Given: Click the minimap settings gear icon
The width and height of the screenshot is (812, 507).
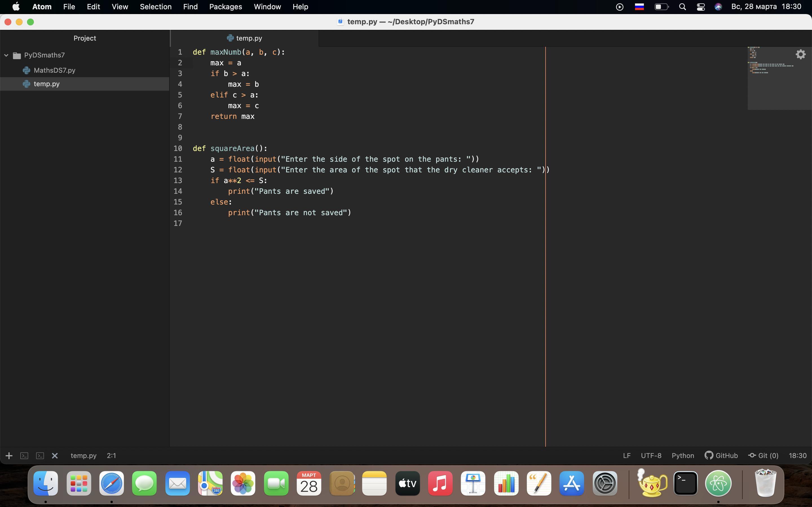Looking at the screenshot, I should point(801,54).
